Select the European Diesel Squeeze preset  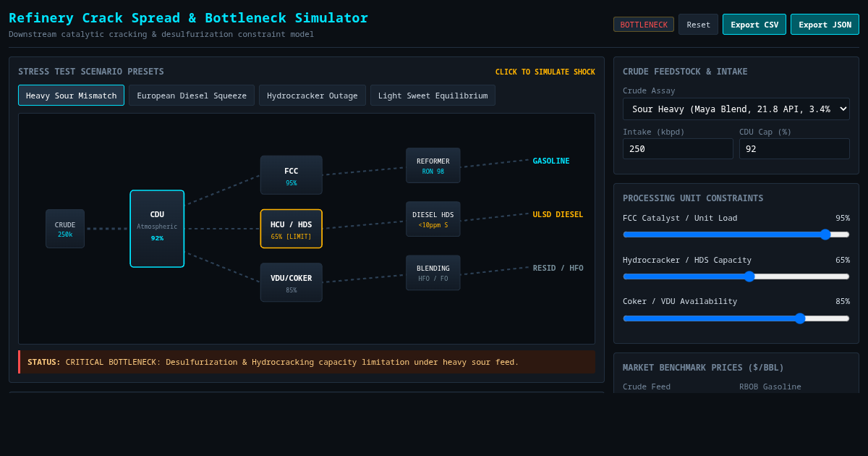point(192,96)
